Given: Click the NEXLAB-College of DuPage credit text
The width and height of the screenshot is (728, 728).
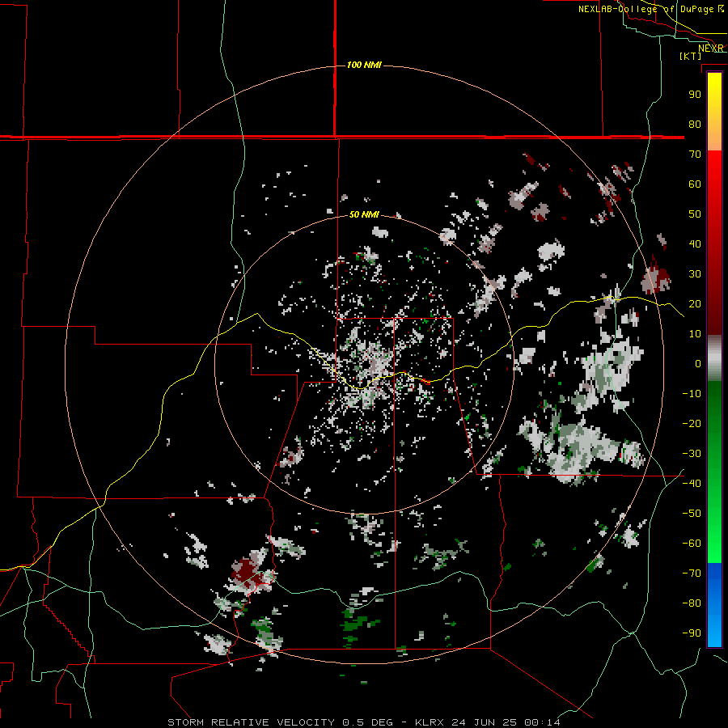Looking at the screenshot, I should [x=650, y=9].
